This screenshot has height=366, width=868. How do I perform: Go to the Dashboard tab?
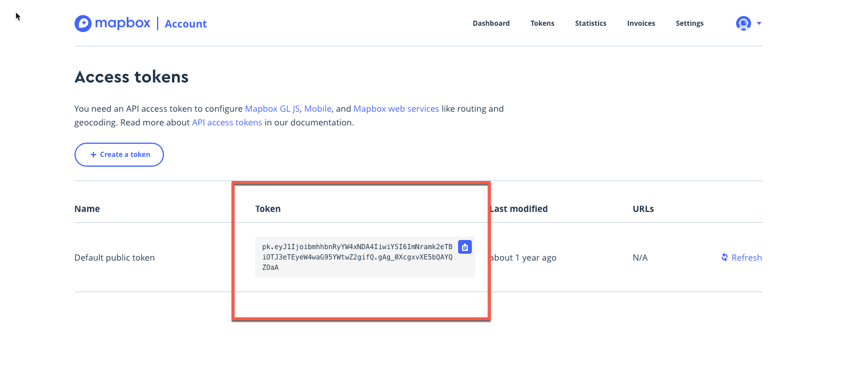[491, 23]
